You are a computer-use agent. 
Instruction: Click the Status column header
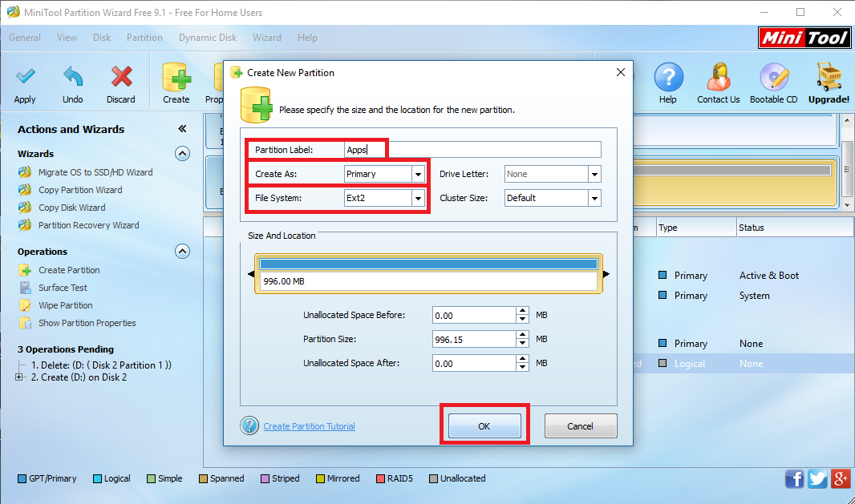pyautogui.click(x=794, y=228)
